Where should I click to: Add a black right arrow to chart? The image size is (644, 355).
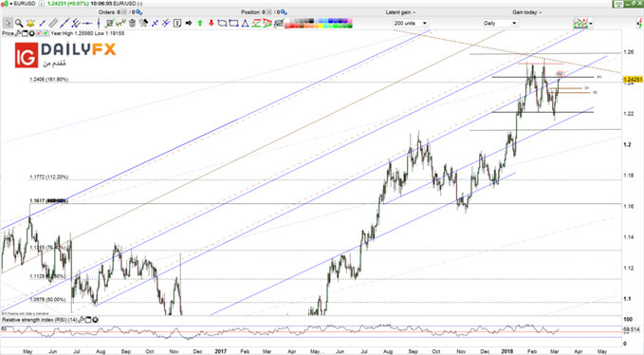coord(189,23)
